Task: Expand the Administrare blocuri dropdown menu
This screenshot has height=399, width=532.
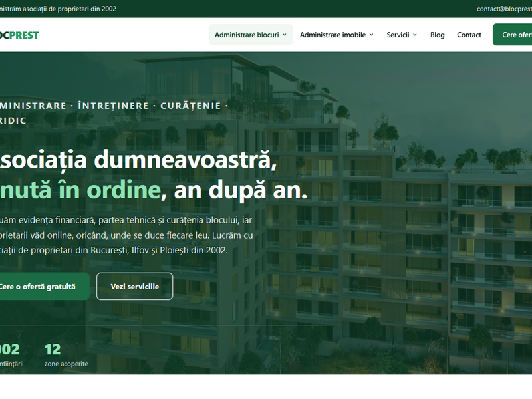Action: [x=251, y=35]
